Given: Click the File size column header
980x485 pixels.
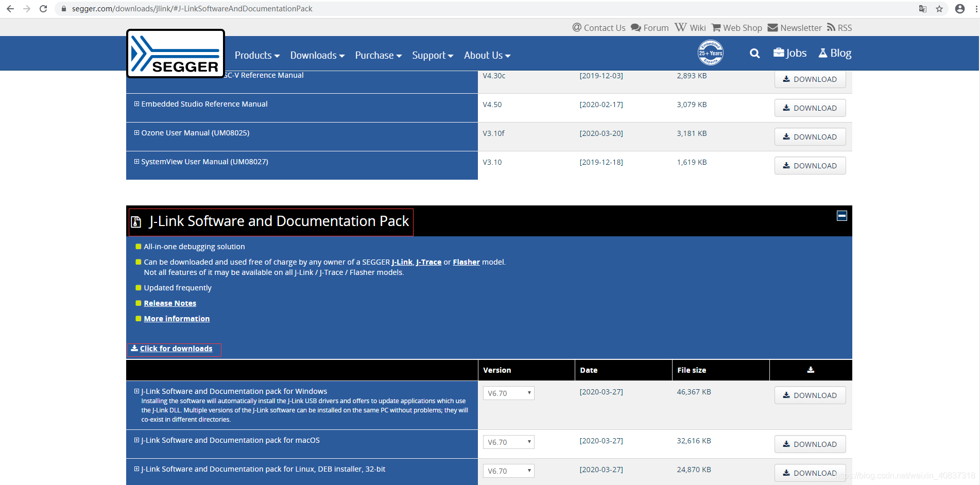Looking at the screenshot, I should click(692, 370).
